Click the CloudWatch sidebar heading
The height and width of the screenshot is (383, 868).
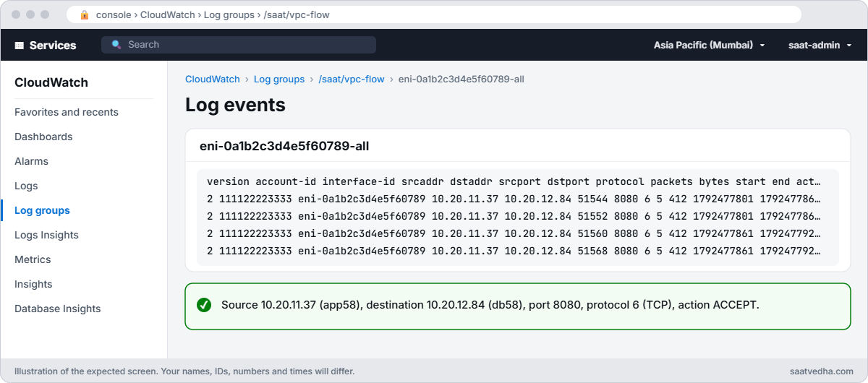pos(51,82)
